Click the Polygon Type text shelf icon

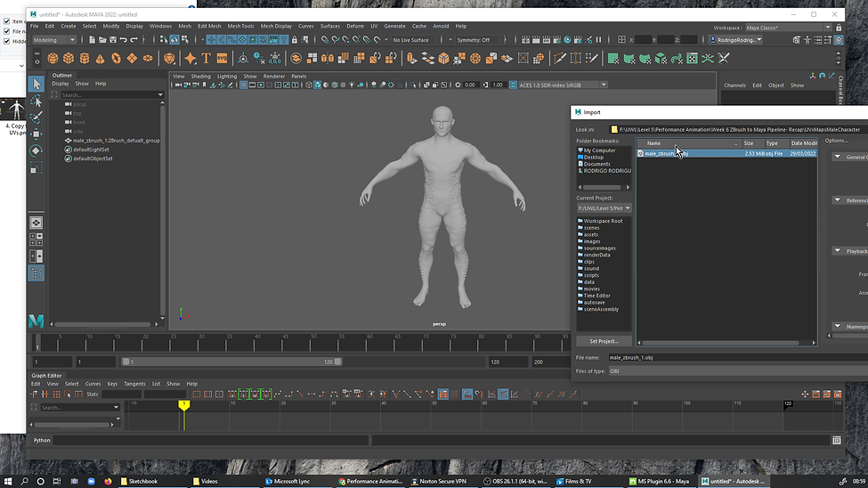206,58
